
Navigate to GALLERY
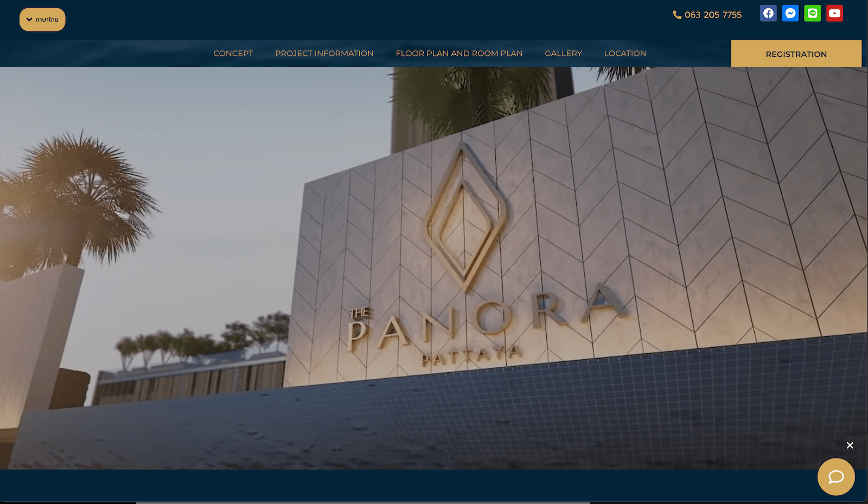(564, 54)
